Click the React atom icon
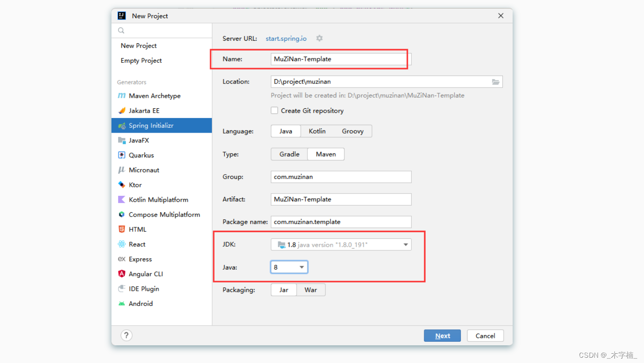 point(122,244)
